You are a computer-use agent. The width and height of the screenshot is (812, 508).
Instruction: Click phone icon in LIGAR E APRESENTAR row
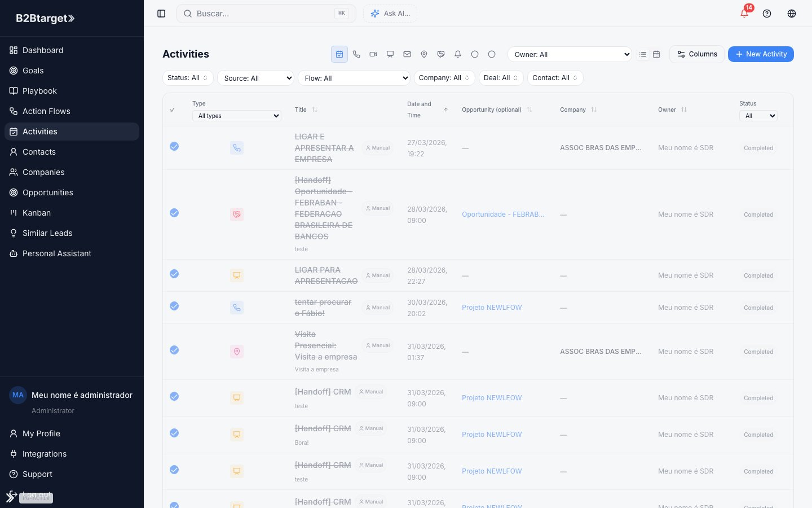tap(237, 148)
